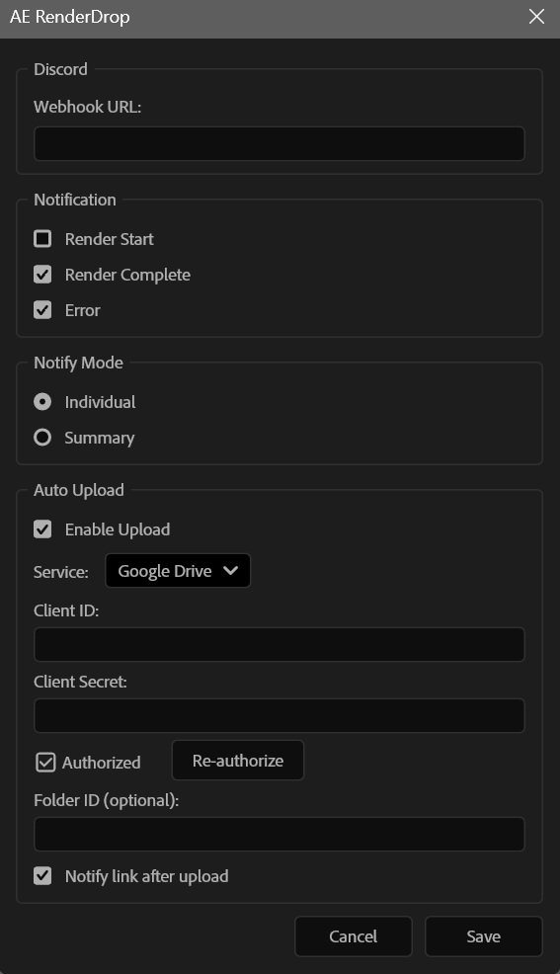Viewport: 560px width, 974px height.
Task: Uncheck the Render Complete checkbox
Action: click(x=42, y=275)
